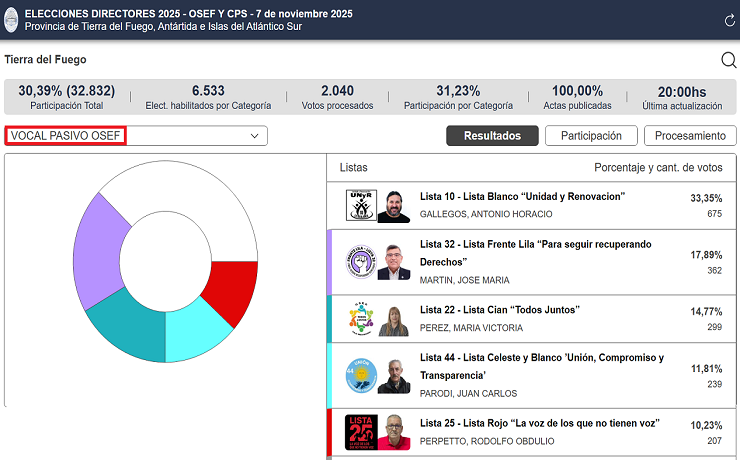
Task: Open the VOCAL PASIVO OSEF category dropdown
Action: (x=136, y=136)
